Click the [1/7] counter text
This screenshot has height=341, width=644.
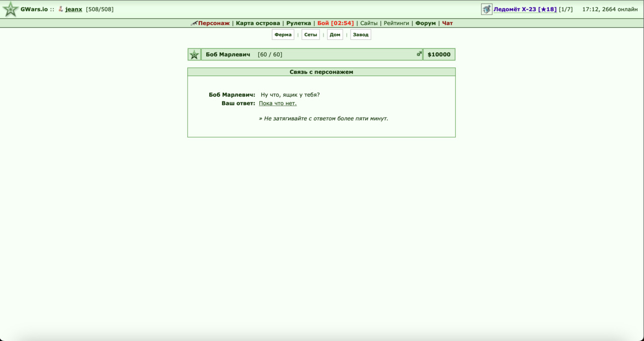[x=566, y=9]
